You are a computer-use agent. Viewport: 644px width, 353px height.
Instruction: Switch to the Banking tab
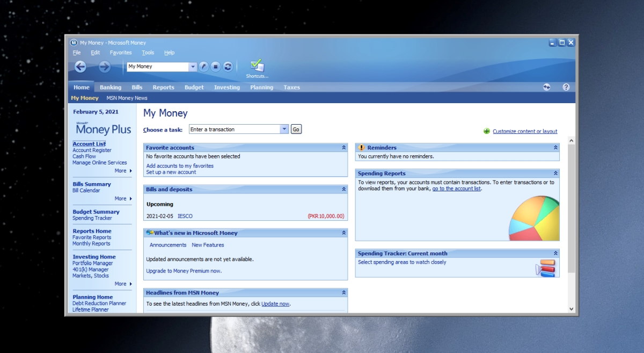tap(111, 88)
